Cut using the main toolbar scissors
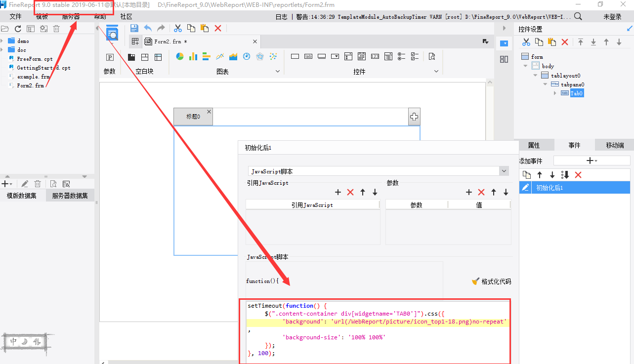This screenshot has width=634, height=364. (178, 28)
